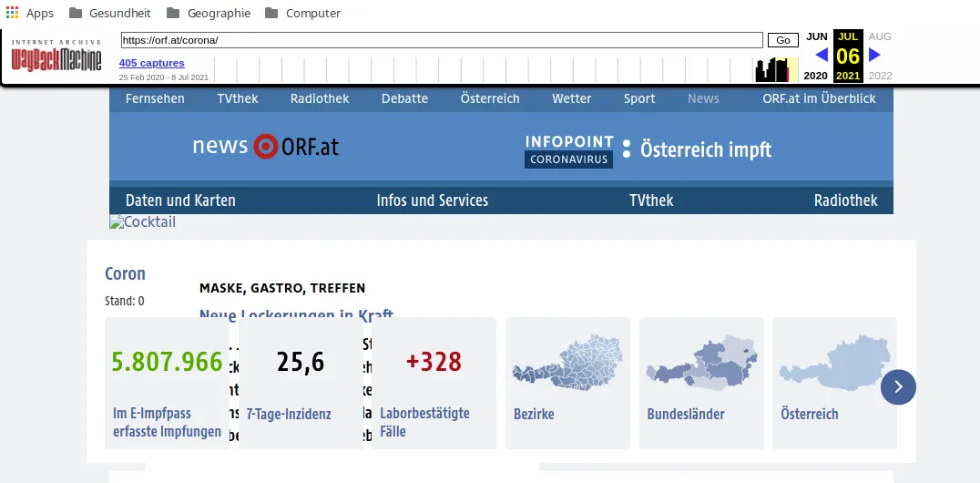Click the MASKE, GASTRO, TREFFEN label
This screenshot has height=483, width=980.
pyautogui.click(x=282, y=288)
